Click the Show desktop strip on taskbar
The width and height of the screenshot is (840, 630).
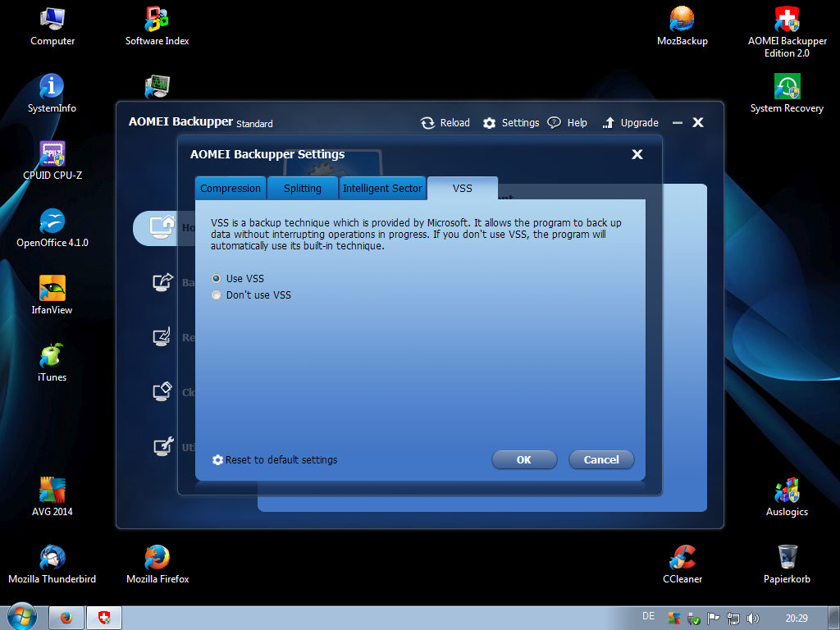click(834, 619)
